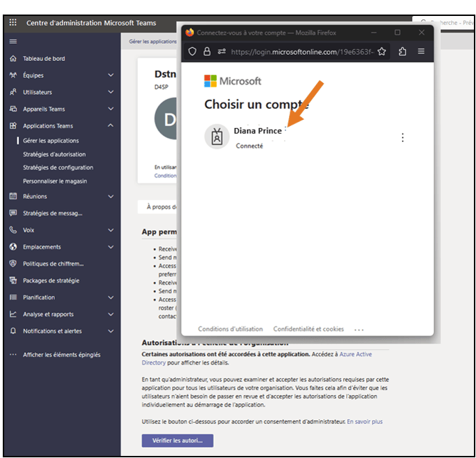Expand the Voix section chevron
Viewport: 476px width, 458px height.
point(111,230)
